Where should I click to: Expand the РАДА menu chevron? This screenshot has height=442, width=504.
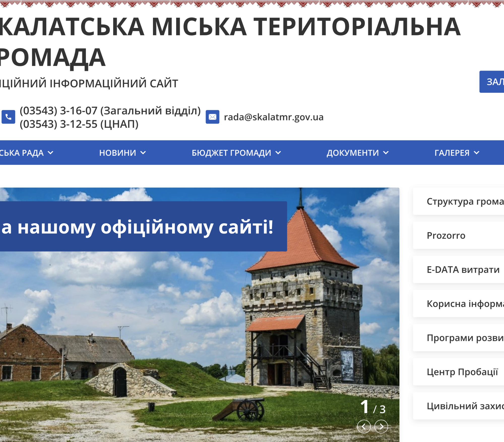click(50, 153)
